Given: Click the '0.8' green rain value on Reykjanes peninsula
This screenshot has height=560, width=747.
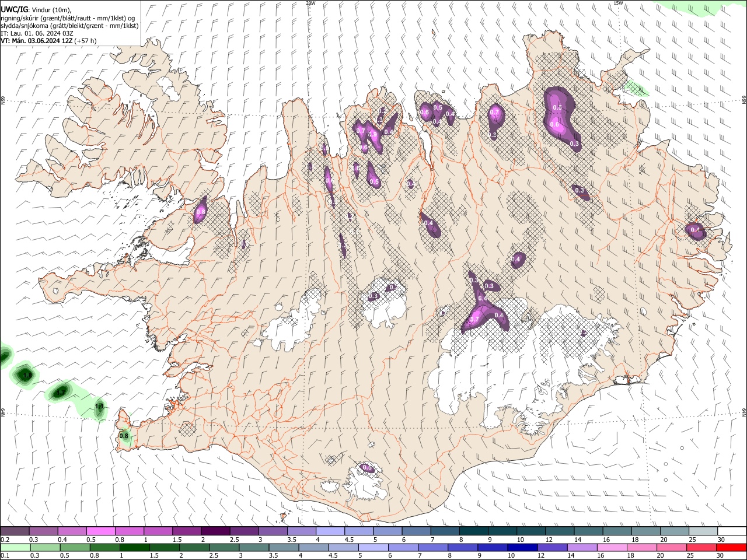Looking at the screenshot, I should point(124,436).
